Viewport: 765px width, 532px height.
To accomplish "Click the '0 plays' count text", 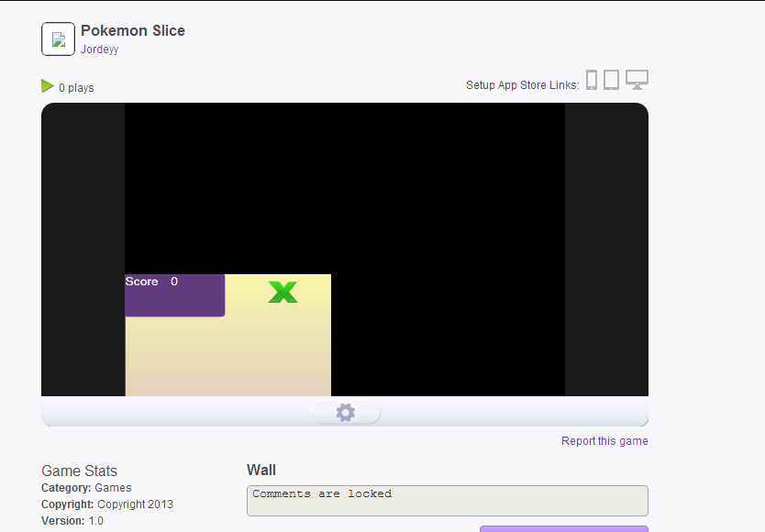I will [x=76, y=88].
